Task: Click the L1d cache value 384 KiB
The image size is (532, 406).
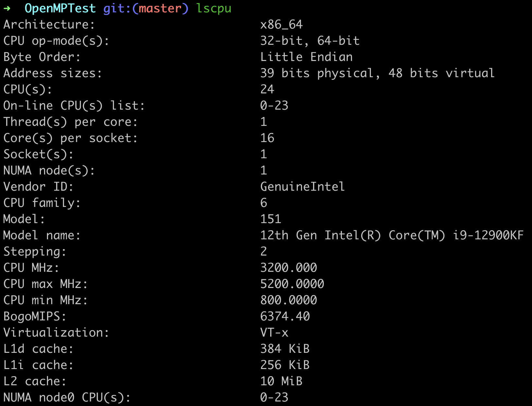Action: point(285,349)
